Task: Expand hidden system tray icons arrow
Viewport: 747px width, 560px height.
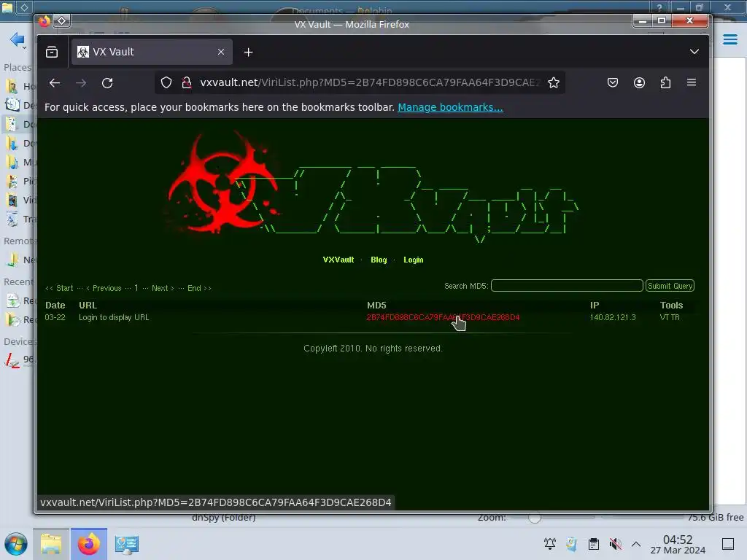Action: (x=636, y=543)
